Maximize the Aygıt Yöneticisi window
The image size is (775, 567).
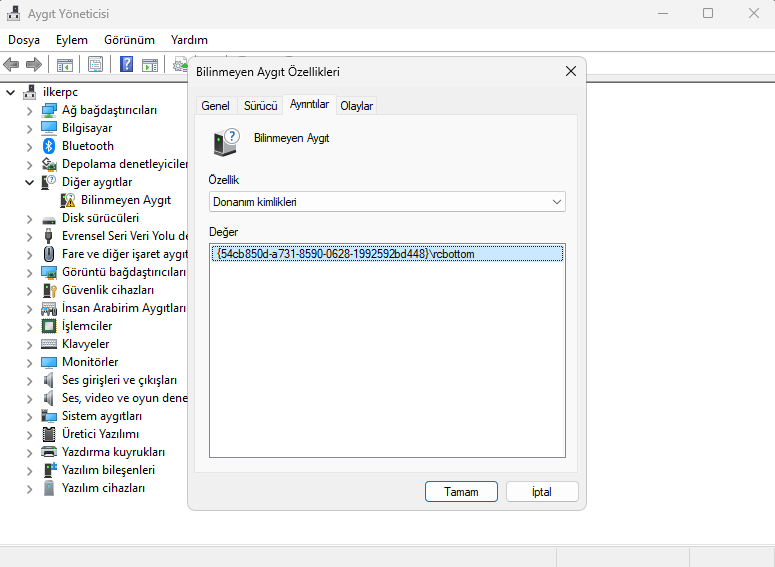[x=708, y=13]
